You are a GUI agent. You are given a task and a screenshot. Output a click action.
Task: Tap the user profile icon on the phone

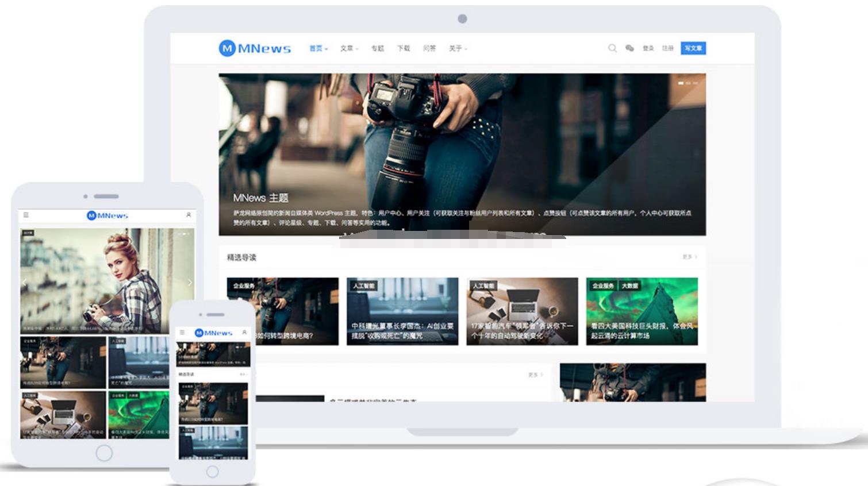(x=244, y=333)
